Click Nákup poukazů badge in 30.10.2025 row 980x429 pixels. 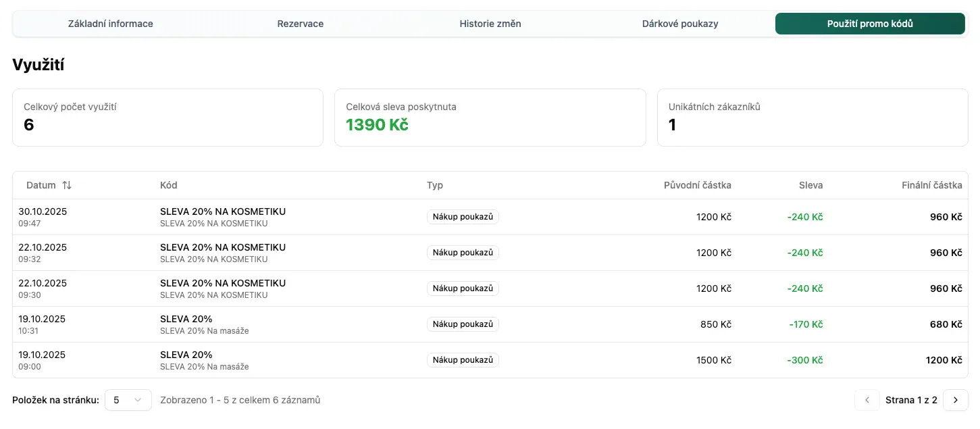(x=463, y=217)
